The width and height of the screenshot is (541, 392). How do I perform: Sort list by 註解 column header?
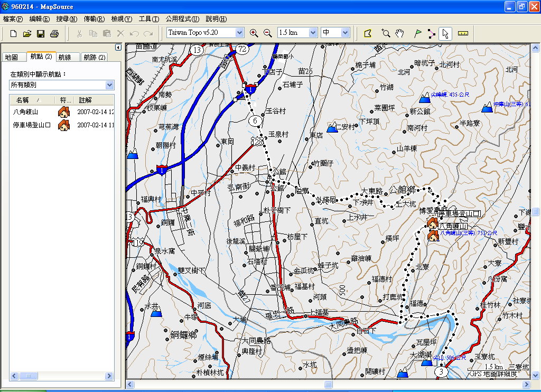pyautogui.click(x=94, y=100)
